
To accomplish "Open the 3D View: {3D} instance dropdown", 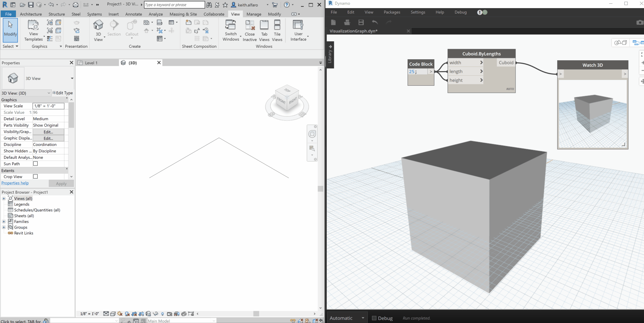I will (26, 93).
